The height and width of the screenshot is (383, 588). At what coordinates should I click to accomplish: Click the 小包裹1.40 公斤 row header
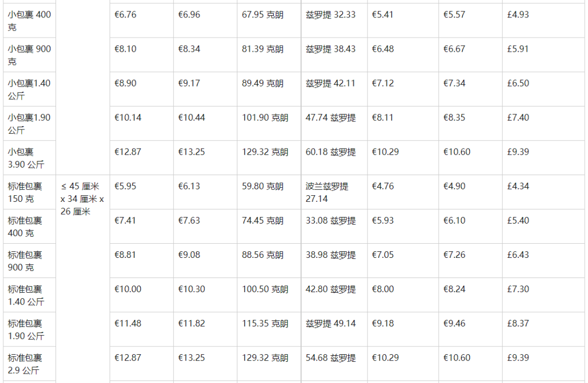[x=29, y=89]
